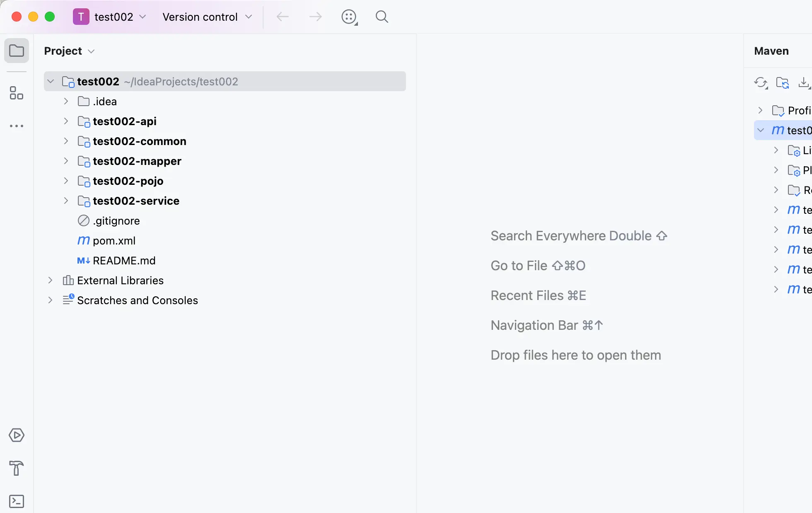Click the Maven download sources icon
This screenshot has height=513, width=812.
[x=804, y=83]
